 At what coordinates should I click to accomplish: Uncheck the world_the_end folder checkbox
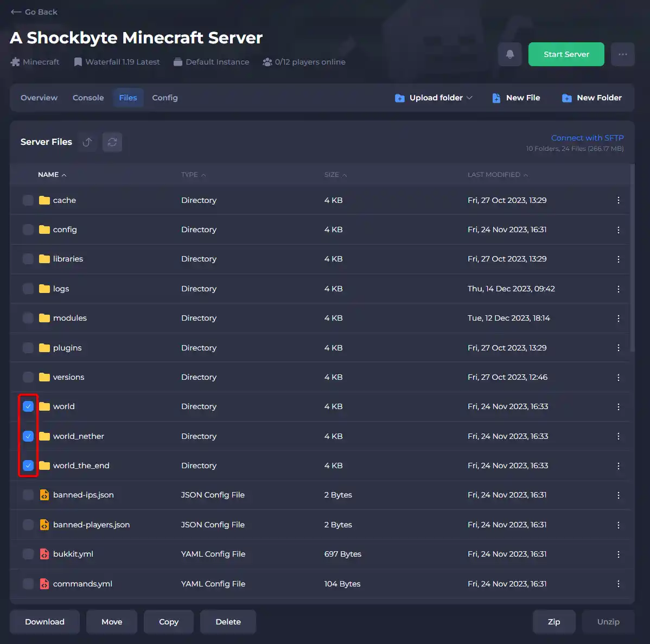(28, 466)
